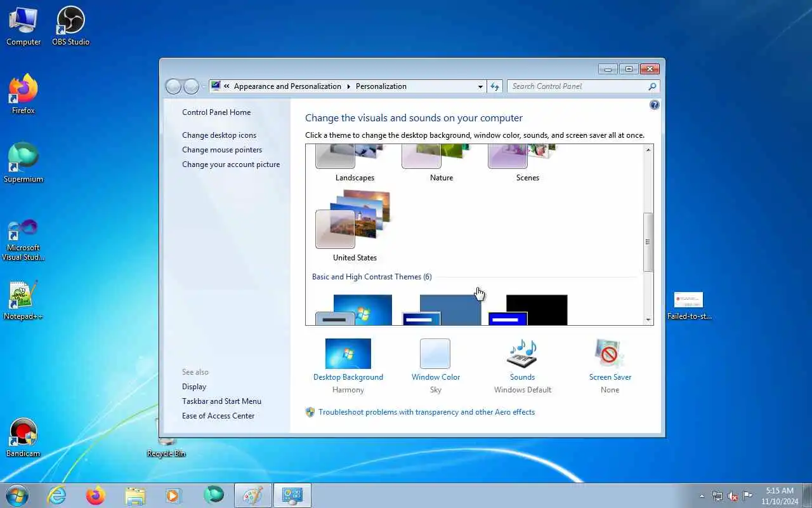Click the shield icon beside the Troubleshoot link

pyautogui.click(x=310, y=412)
